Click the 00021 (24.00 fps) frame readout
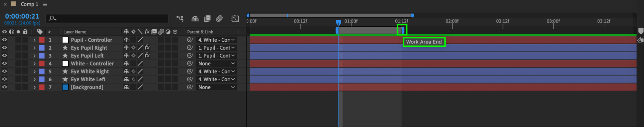 [22, 23]
